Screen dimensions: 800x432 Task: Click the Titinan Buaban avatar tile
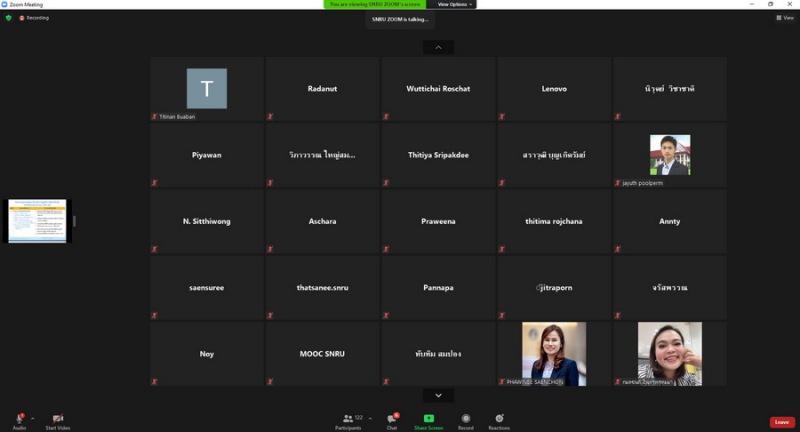(x=207, y=89)
